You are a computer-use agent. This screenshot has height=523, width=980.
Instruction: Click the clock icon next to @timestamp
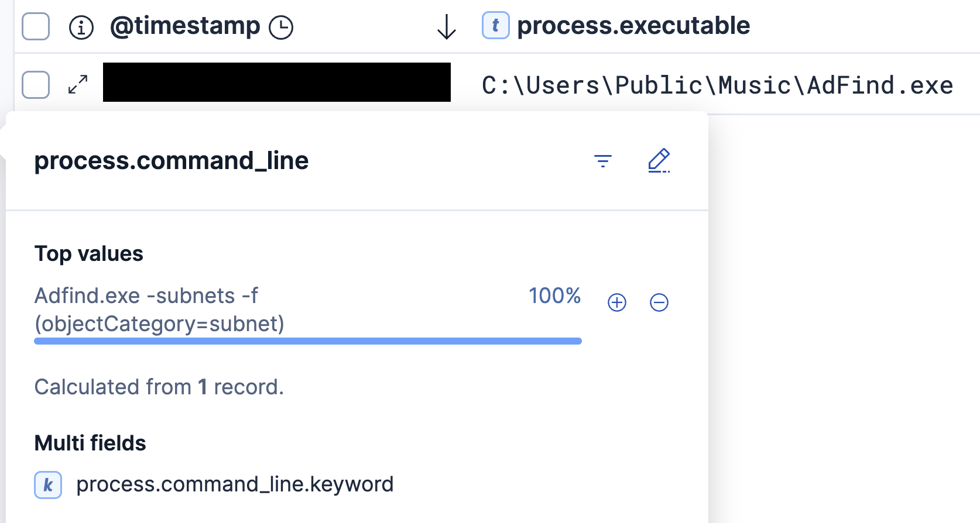coord(281,27)
